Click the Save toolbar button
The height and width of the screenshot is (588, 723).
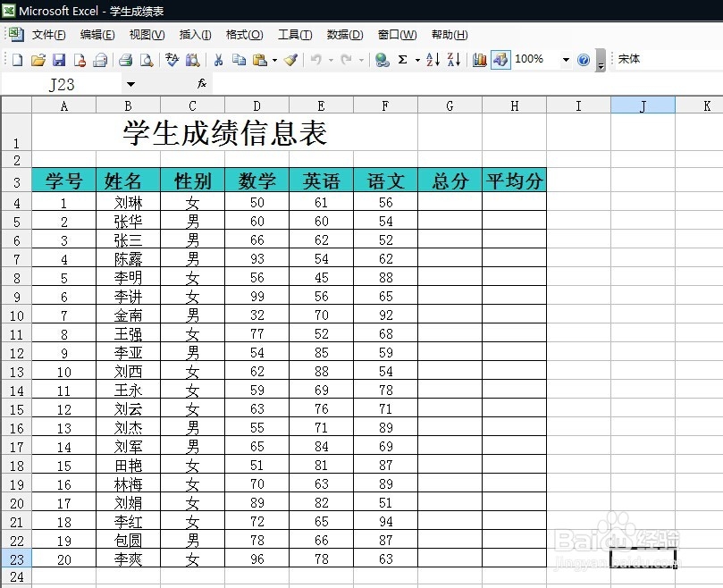click(59, 59)
